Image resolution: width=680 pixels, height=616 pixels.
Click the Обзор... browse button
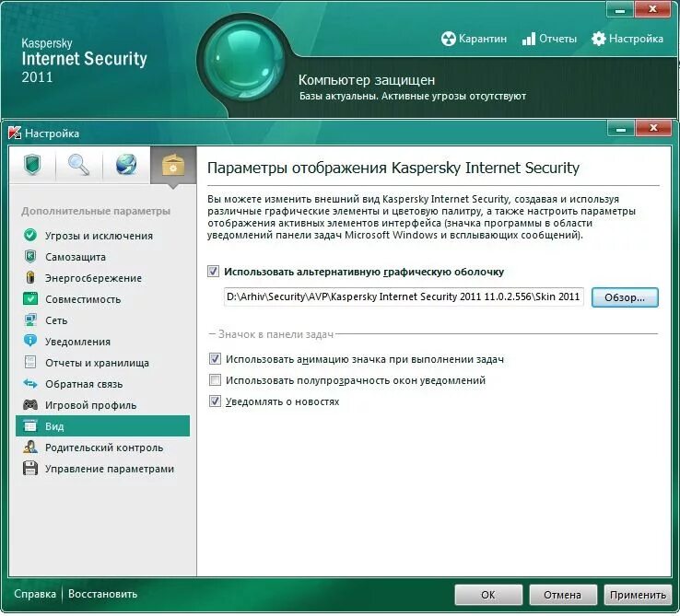coord(625,297)
